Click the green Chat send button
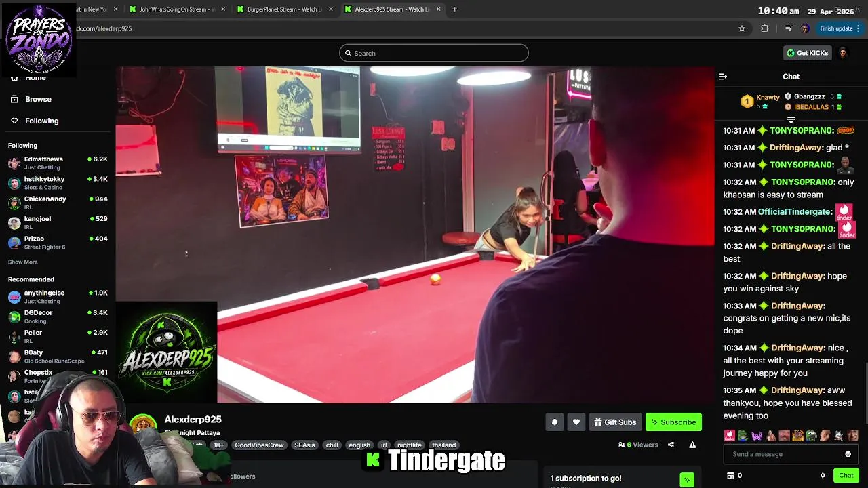Viewport: 868px width, 488px height. coord(846,476)
